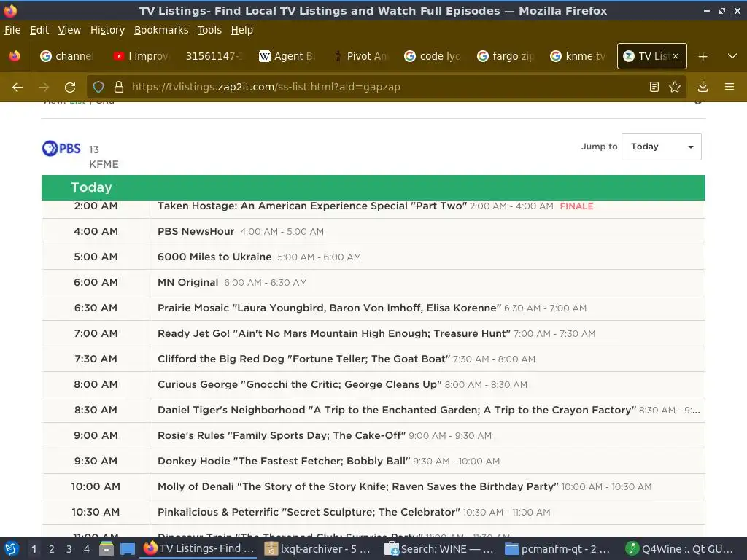Image resolution: width=747 pixels, height=560 pixels.
Task: Open the View menu
Action: click(69, 30)
